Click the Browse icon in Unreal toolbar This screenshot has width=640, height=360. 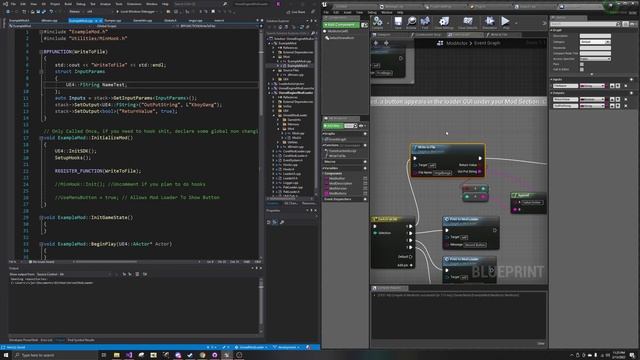411,22
